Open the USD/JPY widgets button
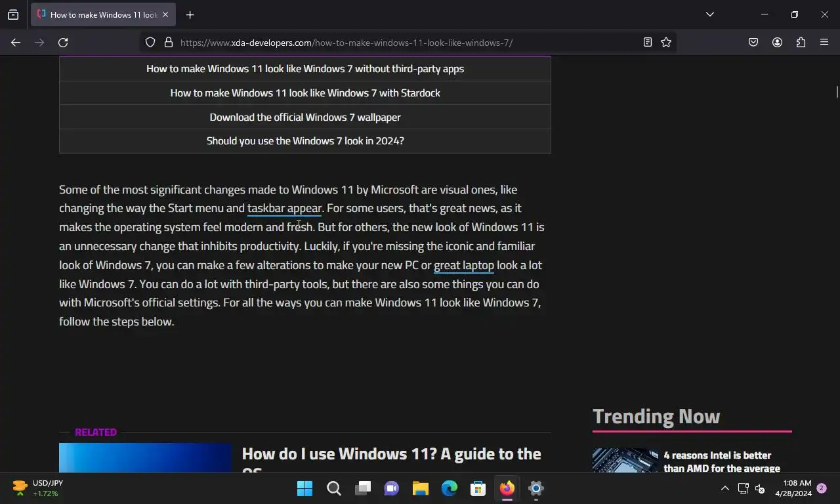 click(x=37, y=488)
